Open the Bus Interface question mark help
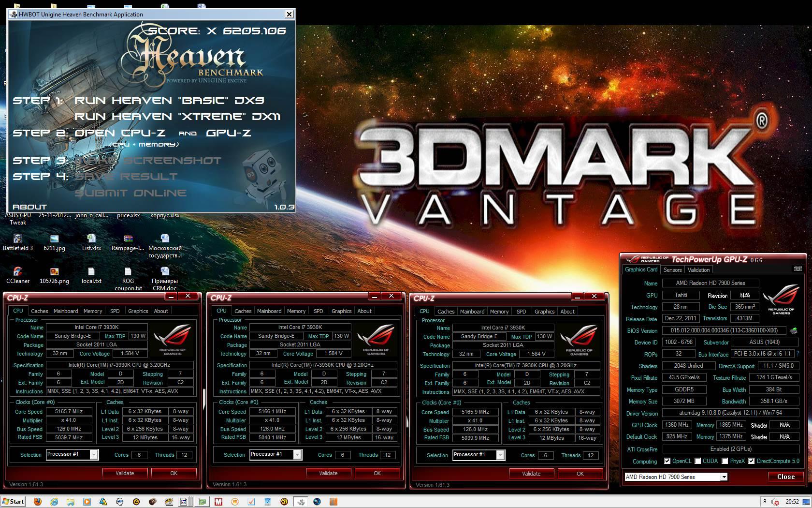812x508 pixels. [797, 354]
